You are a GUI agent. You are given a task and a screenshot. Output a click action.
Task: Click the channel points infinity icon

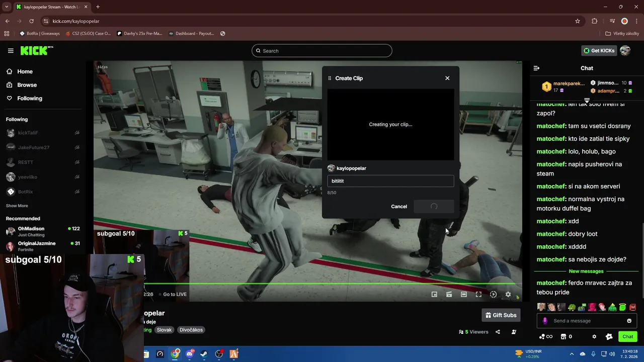pyautogui.click(x=546, y=337)
